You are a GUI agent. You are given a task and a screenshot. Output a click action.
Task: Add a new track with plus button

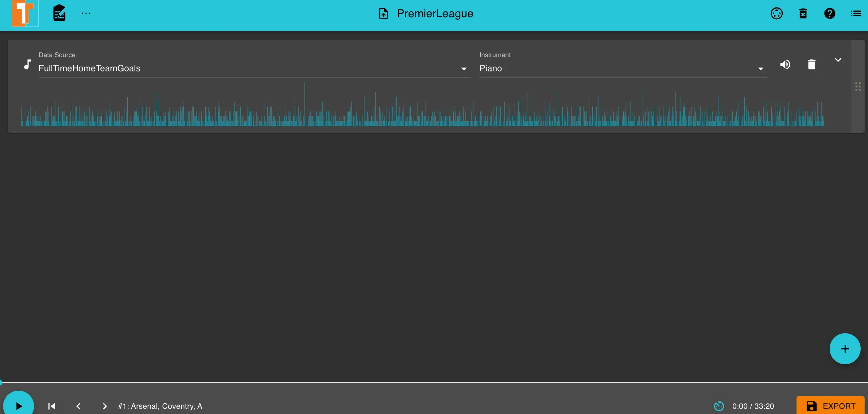pyautogui.click(x=845, y=349)
